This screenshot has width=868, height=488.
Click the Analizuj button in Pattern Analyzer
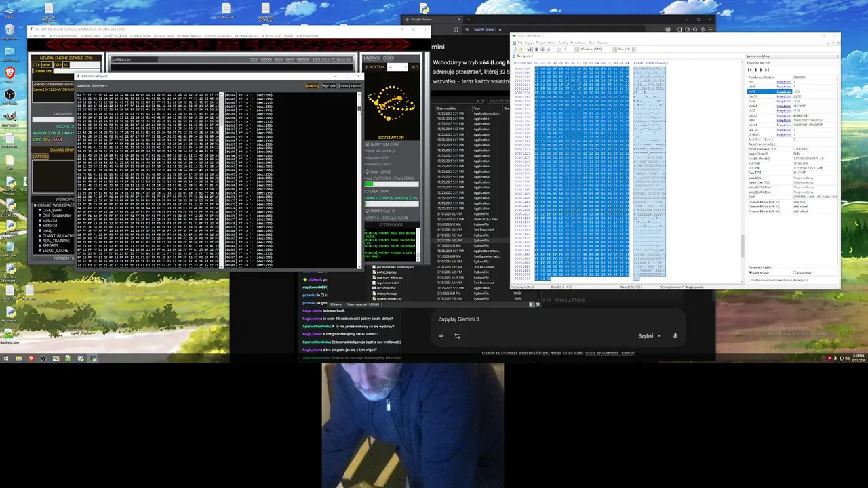[312, 86]
